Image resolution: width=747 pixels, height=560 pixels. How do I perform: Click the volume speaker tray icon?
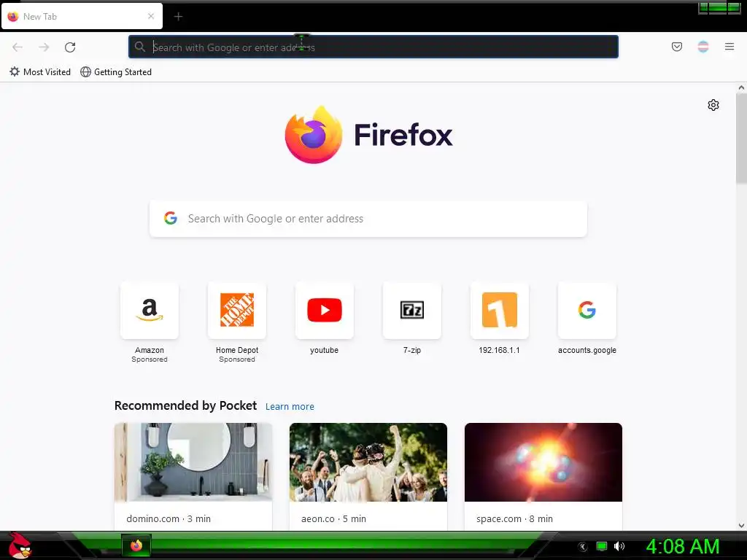click(x=619, y=546)
